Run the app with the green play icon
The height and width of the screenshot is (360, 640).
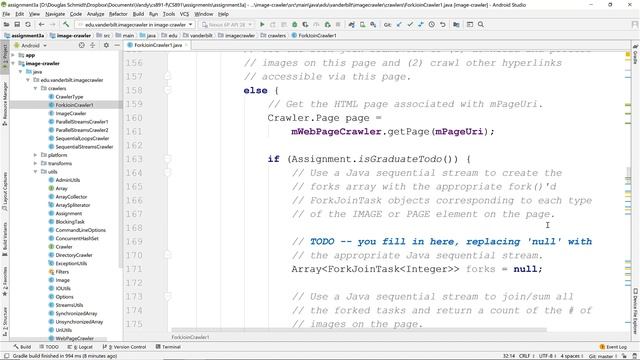pyautogui.click(x=262, y=24)
